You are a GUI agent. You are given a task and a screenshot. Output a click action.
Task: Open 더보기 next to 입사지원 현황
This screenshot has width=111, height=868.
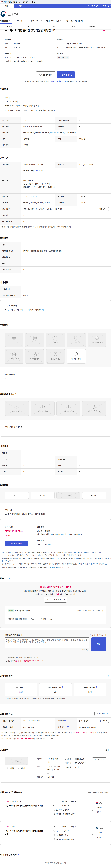[x=107, y=676]
